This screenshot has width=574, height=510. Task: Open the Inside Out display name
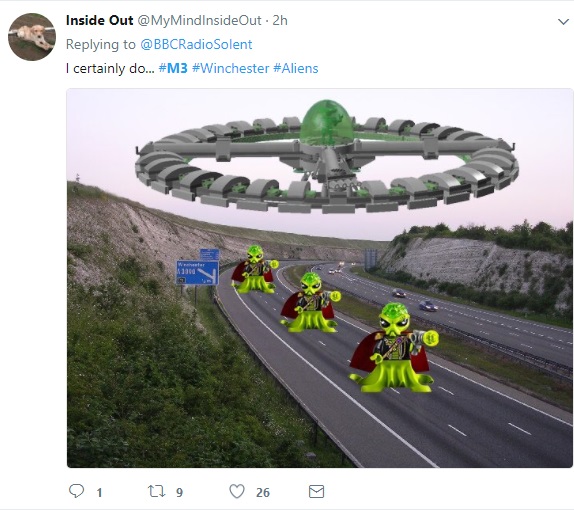pyautogui.click(x=99, y=21)
